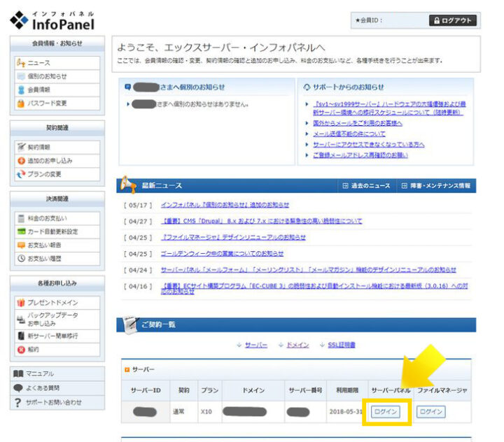Open 契約情報 in the sidebar

click(x=57, y=148)
